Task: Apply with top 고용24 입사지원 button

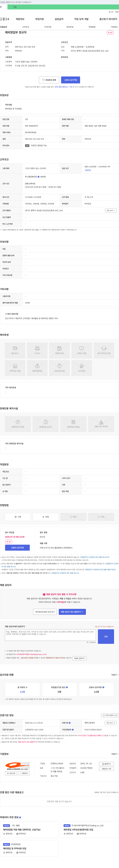Action: pyautogui.click(x=70, y=80)
